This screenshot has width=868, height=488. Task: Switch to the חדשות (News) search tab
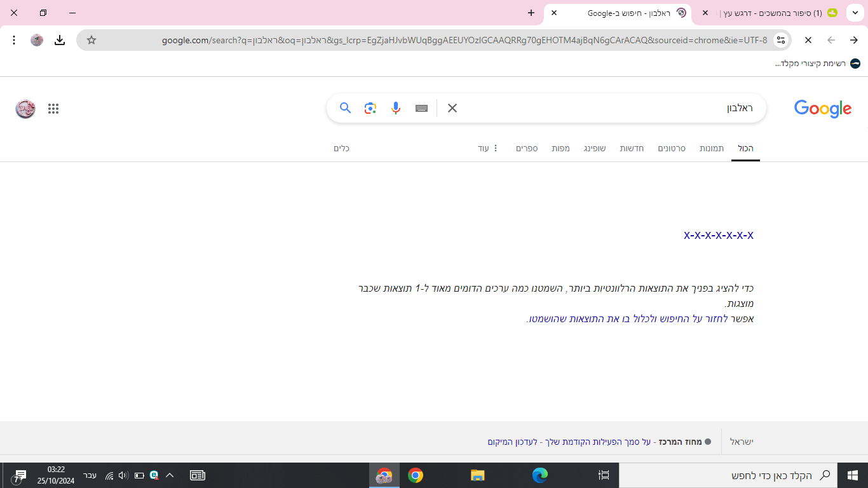pyautogui.click(x=632, y=148)
